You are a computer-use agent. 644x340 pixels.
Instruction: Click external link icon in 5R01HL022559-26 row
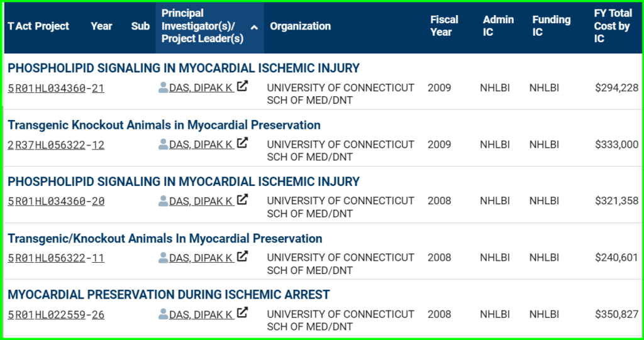[x=243, y=313]
